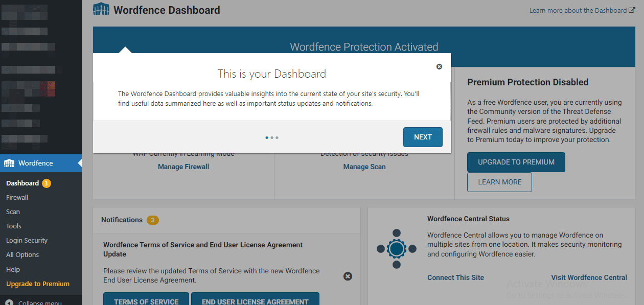Close the 'This is your Dashboard' tour popup

(439, 67)
